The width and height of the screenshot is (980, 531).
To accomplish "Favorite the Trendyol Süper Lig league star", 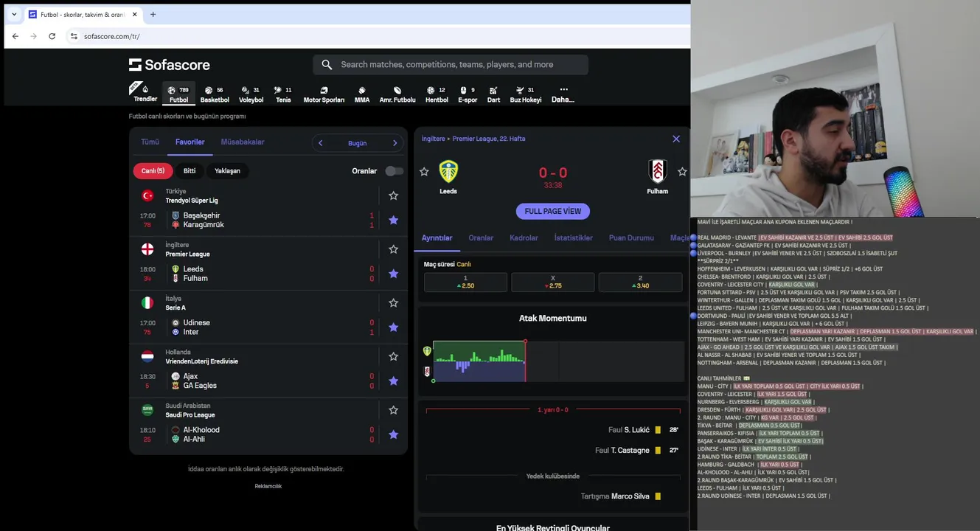I will [x=393, y=195].
